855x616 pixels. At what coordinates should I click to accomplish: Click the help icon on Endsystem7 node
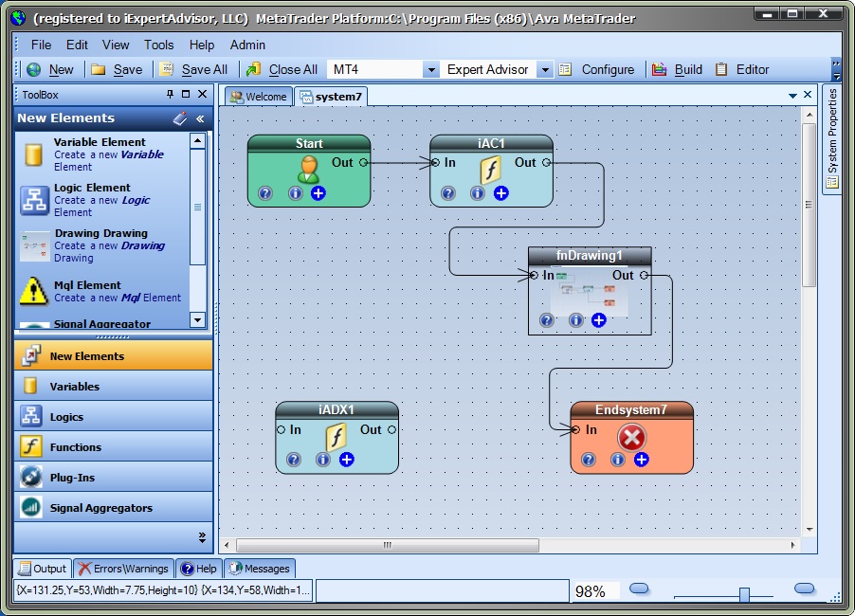(x=589, y=460)
